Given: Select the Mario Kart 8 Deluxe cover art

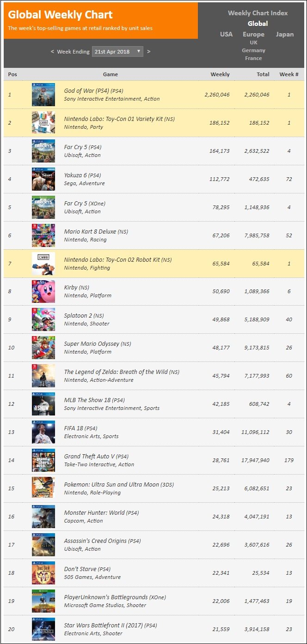Looking at the screenshot, I should pos(43,235).
